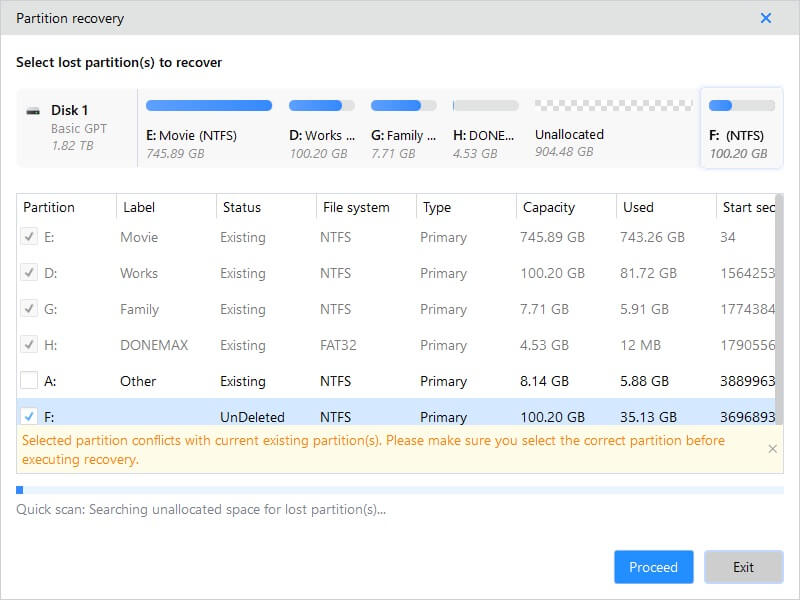Image resolution: width=800 pixels, height=600 pixels.
Task: Toggle the G: partition checkbox
Action: click(29, 309)
